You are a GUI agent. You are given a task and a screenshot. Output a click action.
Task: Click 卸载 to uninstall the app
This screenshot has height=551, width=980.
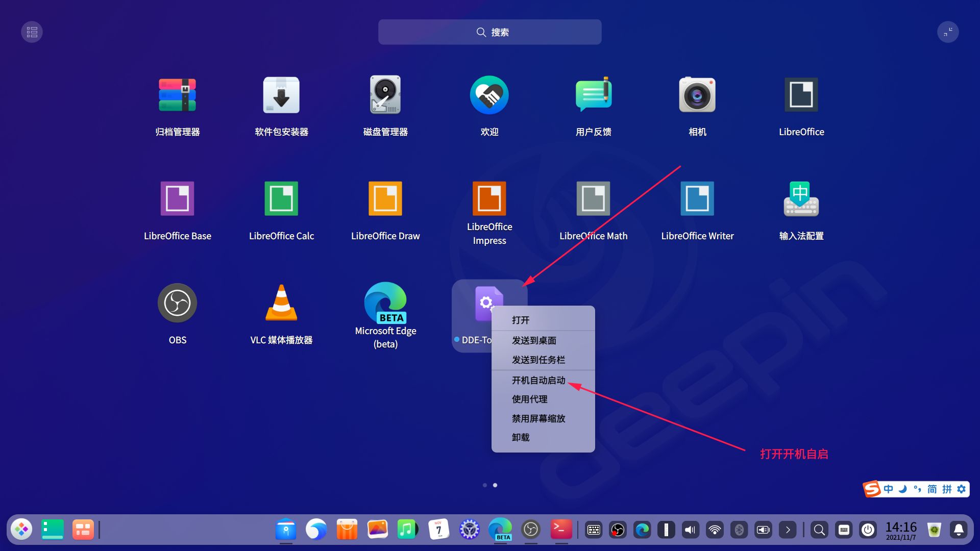(521, 437)
